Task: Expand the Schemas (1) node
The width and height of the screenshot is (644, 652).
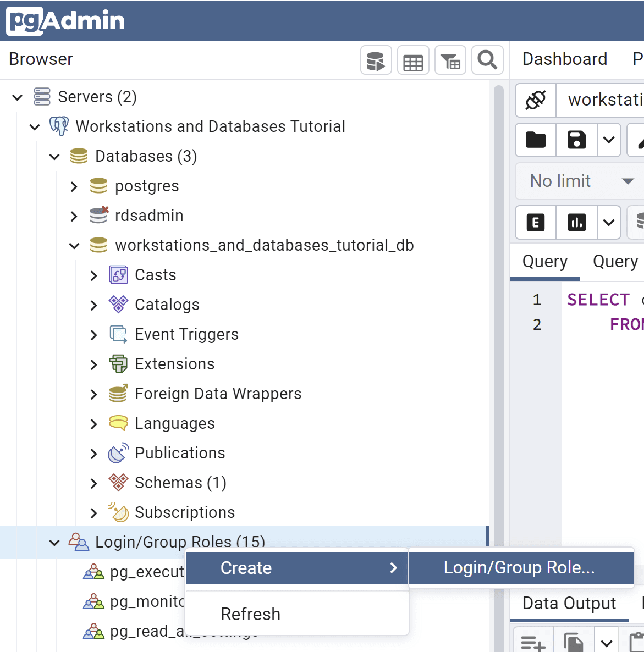Action: coord(94,483)
